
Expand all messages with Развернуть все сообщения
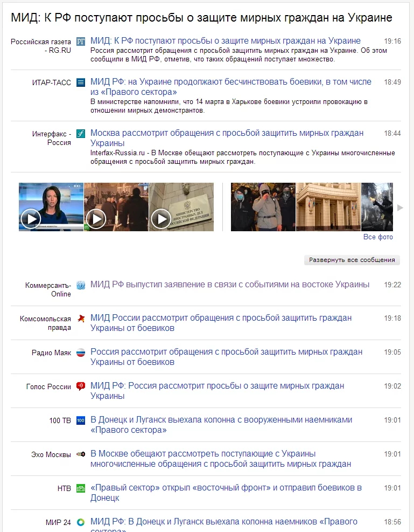[x=352, y=260]
